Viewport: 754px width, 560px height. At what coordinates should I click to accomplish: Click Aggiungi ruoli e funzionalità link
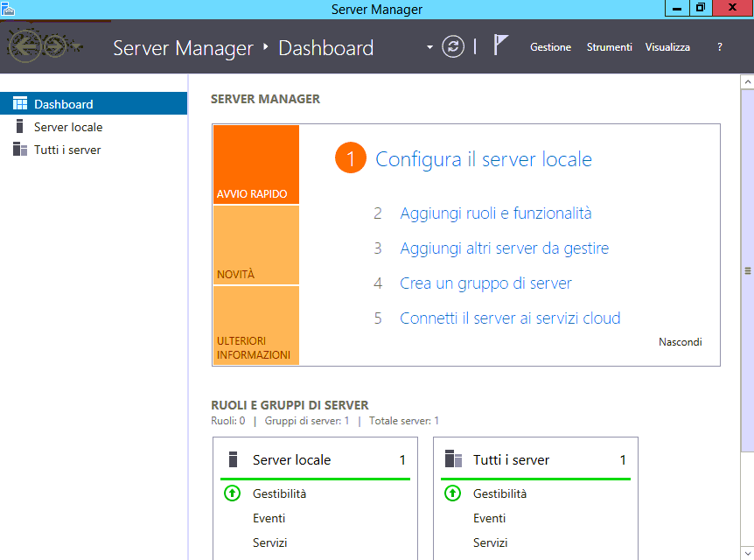click(496, 213)
